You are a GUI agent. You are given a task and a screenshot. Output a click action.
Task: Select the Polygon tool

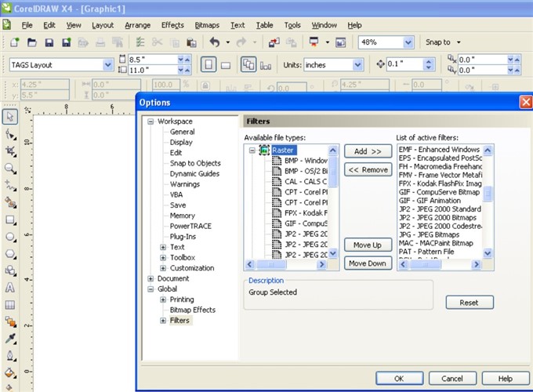click(10, 254)
